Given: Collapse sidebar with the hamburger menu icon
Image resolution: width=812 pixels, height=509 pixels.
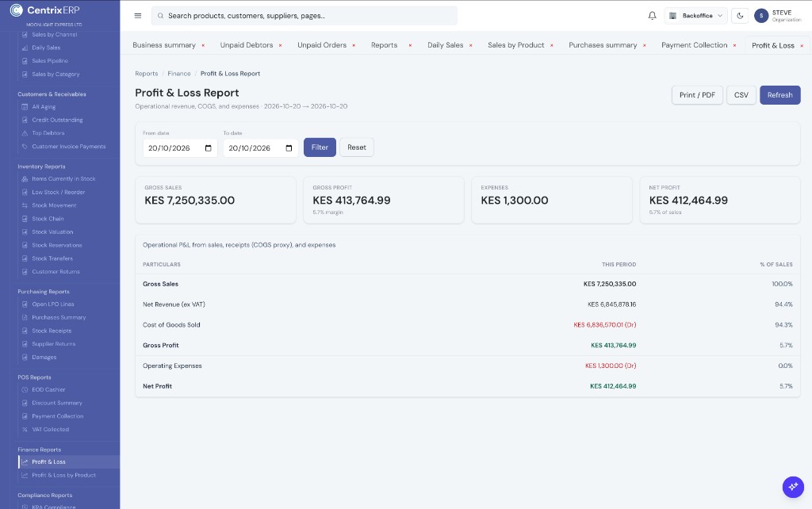Looking at the screenshot, I should pyautogui.click(x=138, y=16).
